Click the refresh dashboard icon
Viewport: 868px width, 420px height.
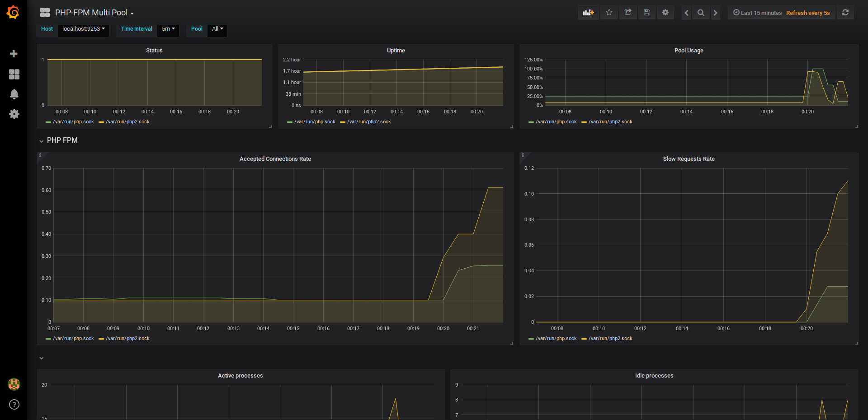point(845,13)
